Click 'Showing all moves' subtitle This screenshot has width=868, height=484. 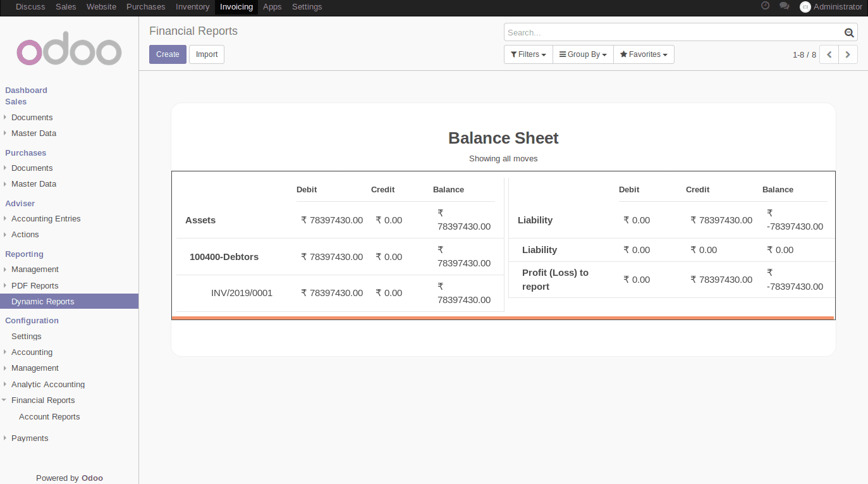pyautogui.click(x=503, y=159)
